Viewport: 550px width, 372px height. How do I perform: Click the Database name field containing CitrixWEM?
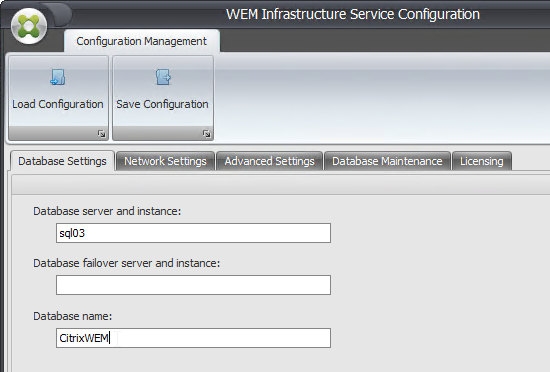pyautogui.click(x=193, y=338)
